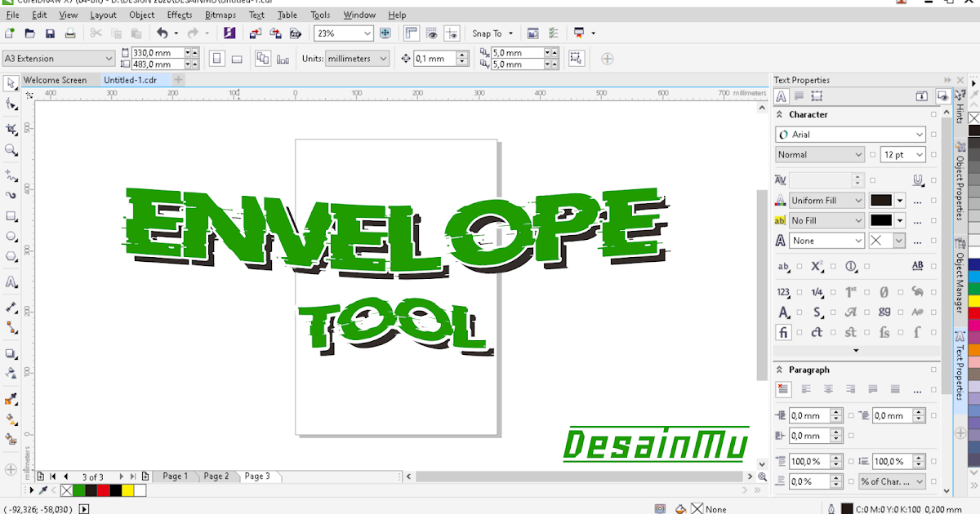The width and height of the screenshot is (980, 514).
Task: Toggle superscript X² formatting
Action: coord(817,265)
